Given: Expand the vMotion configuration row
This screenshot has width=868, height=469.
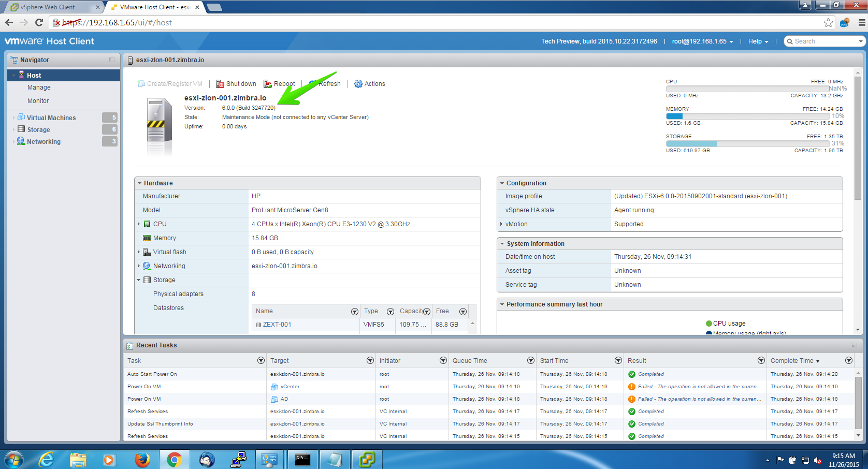Looking at the screenshot, I should [501, 224].
